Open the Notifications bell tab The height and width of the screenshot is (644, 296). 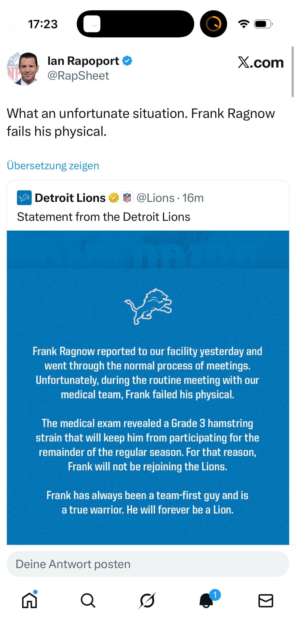206,601
